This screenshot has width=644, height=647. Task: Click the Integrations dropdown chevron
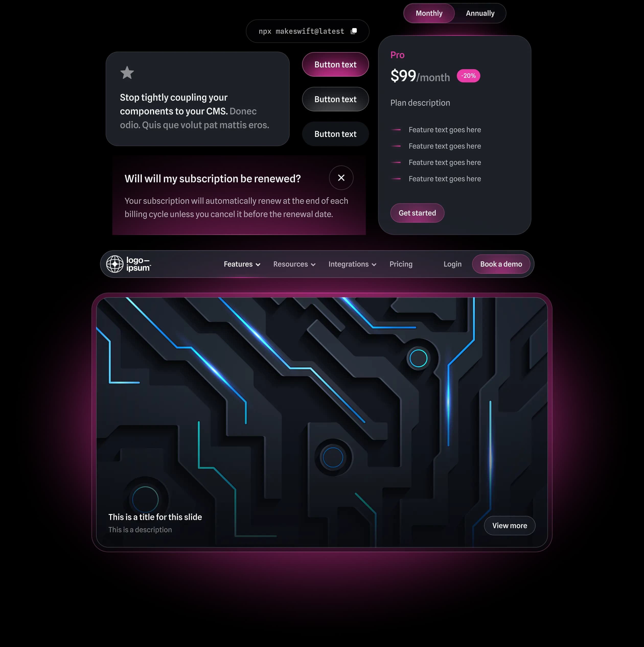374,265
